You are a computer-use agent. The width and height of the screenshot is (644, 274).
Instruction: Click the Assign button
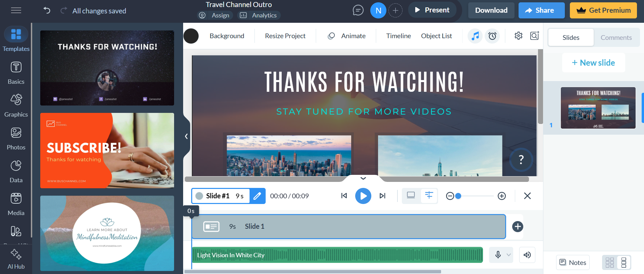pos(215,15)
